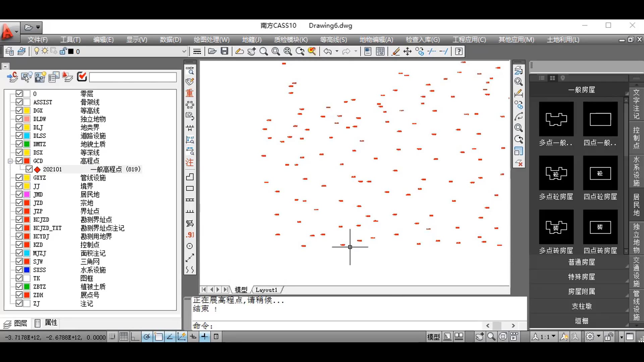Toggle checkbox for 202101 一般高程点
Viewport: 644px width, 362px height.
pos(29,169)
